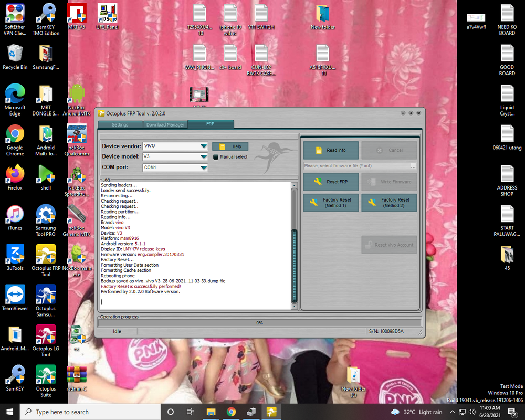Launch Octoplus FRP Tool desktop shortcut
Viewport: 525px width, 420px height.
point(46,260)
